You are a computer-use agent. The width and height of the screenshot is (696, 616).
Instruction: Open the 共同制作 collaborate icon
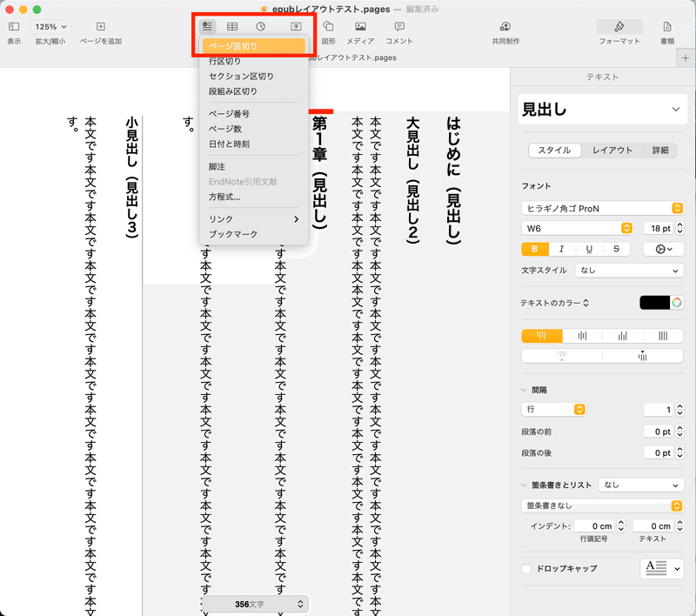pos(505,27)
